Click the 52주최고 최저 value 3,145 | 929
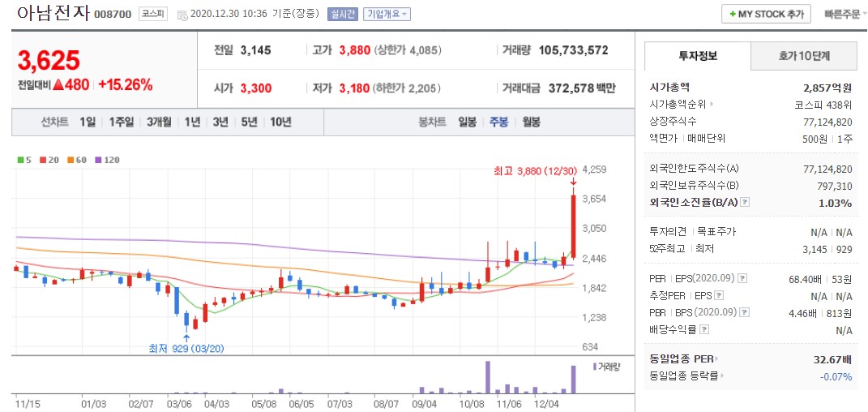Viewport: 868px width, 412px height. 828,249
